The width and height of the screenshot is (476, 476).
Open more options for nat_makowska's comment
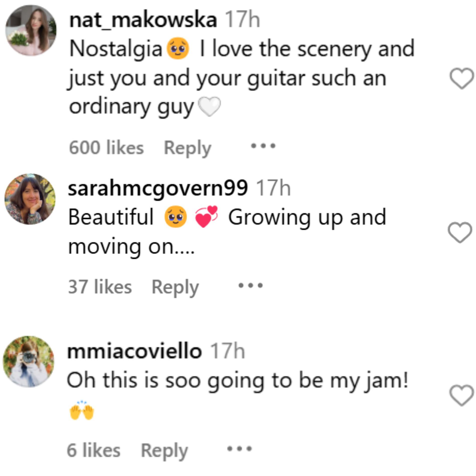point(263,146)
